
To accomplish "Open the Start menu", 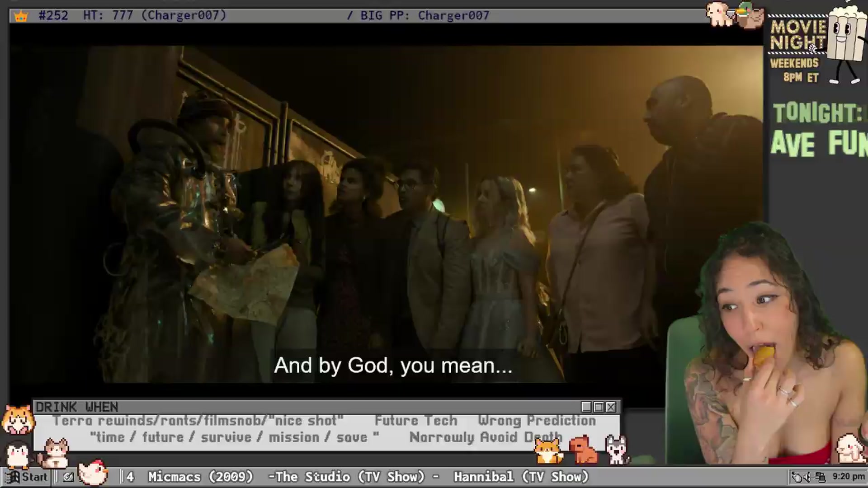I will [x=27, y=477].
